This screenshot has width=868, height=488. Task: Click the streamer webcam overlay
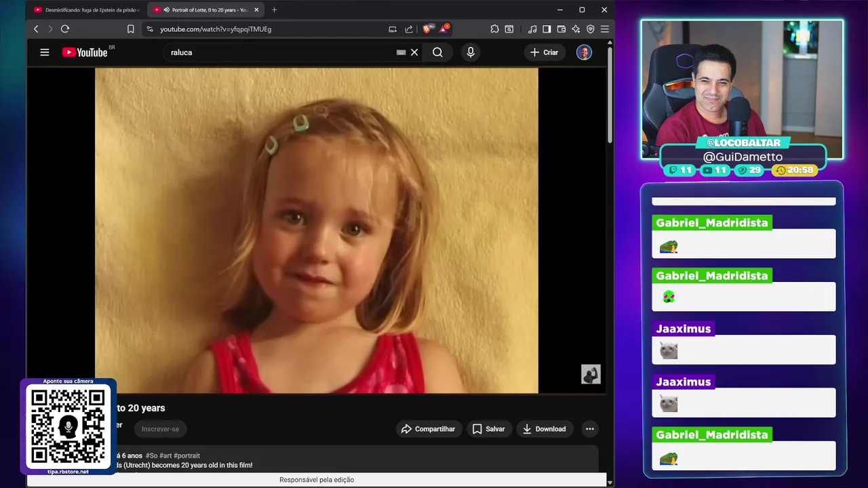[742, 89]
